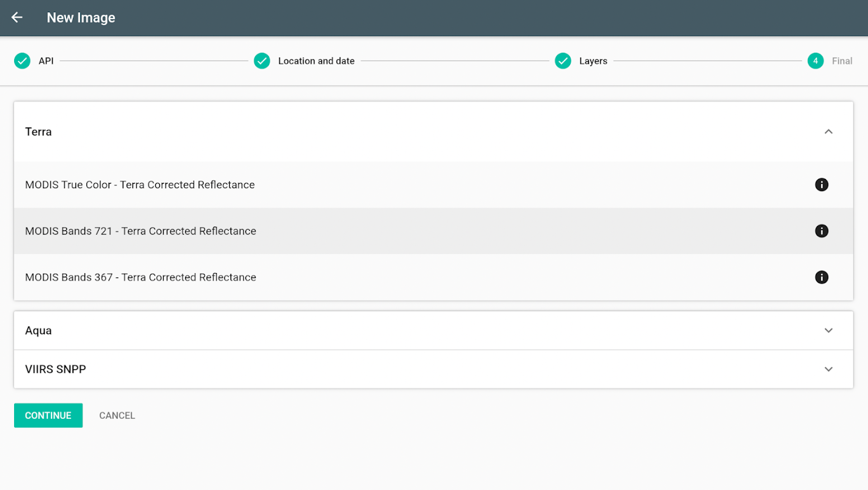868x490 pixels.
Task: Jump to the Location and date step
Action: point(316,61)
